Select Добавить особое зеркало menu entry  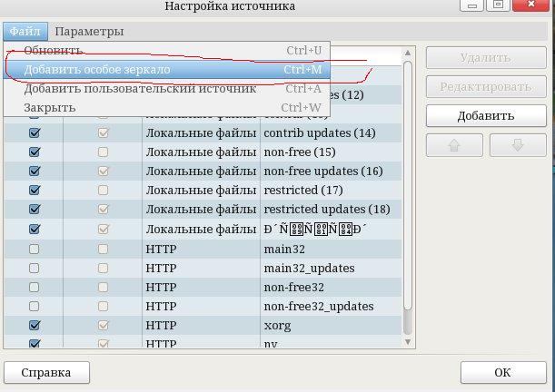pyautogui.click(x=167, y=70)
